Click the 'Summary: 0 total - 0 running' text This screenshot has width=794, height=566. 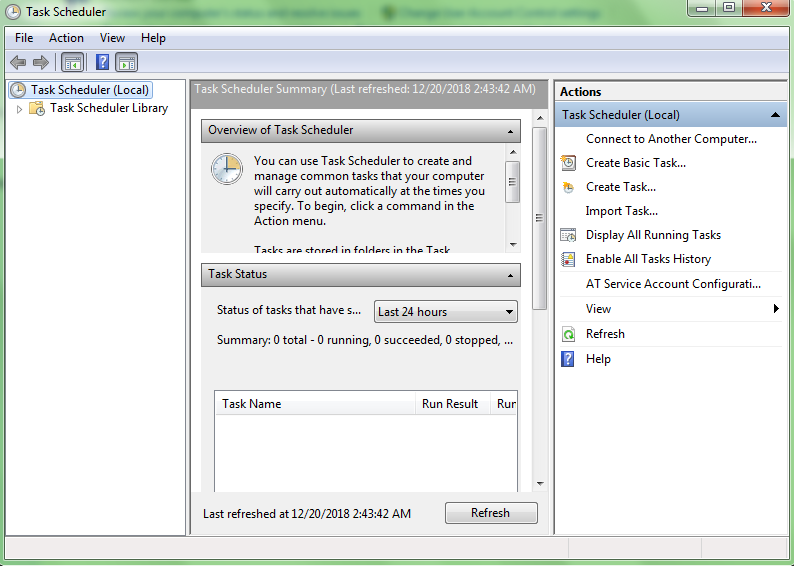coord(365,340)
